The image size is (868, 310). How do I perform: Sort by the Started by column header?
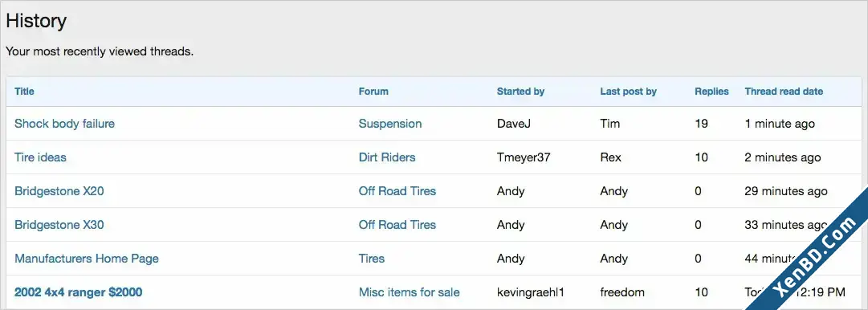521,92
